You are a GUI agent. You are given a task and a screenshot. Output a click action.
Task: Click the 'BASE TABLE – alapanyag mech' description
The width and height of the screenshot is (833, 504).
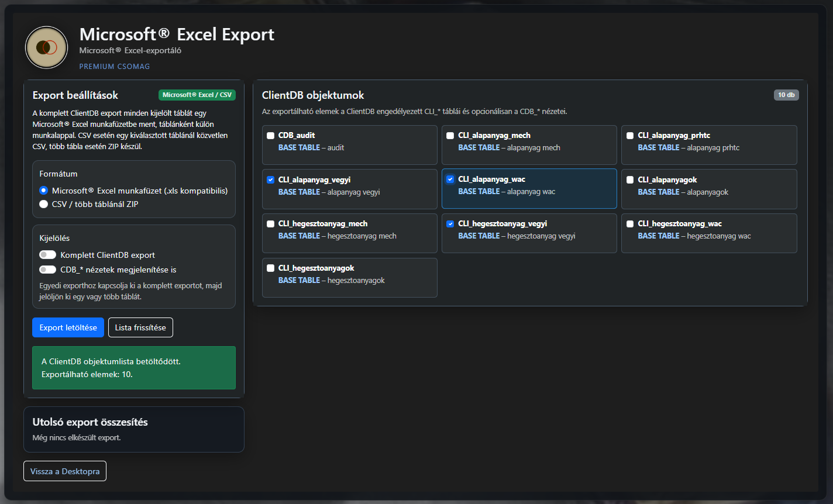coord(509,148)
